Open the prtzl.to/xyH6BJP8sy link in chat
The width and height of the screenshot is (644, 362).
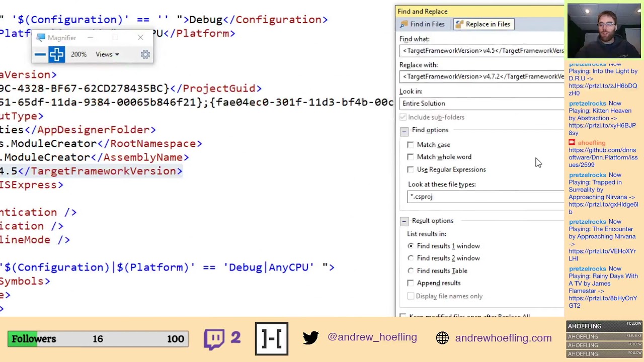603,129
